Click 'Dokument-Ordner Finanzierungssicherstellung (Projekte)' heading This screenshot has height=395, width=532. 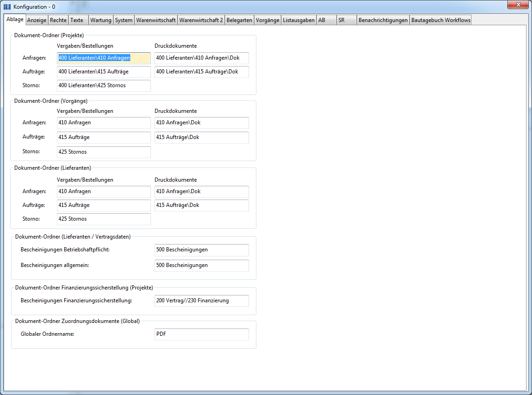coord(84,288)
